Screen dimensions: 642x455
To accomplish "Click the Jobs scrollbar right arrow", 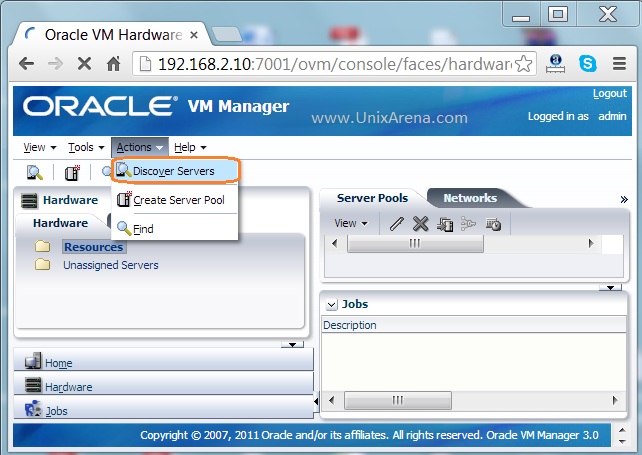I will click(615, 400).
